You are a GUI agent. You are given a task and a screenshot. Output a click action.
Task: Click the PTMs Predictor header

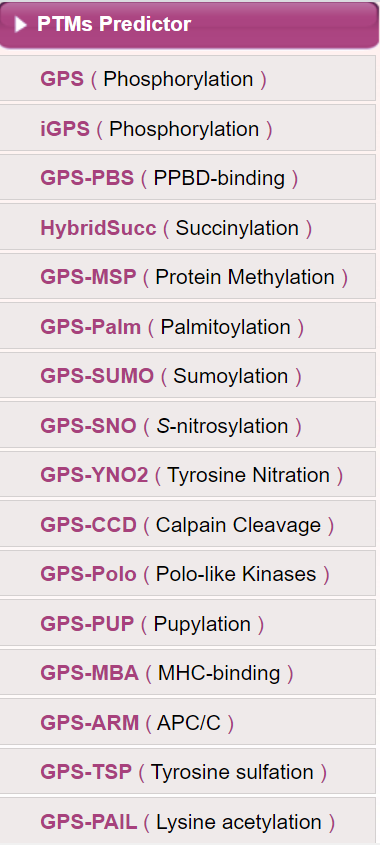pos(189,25)
